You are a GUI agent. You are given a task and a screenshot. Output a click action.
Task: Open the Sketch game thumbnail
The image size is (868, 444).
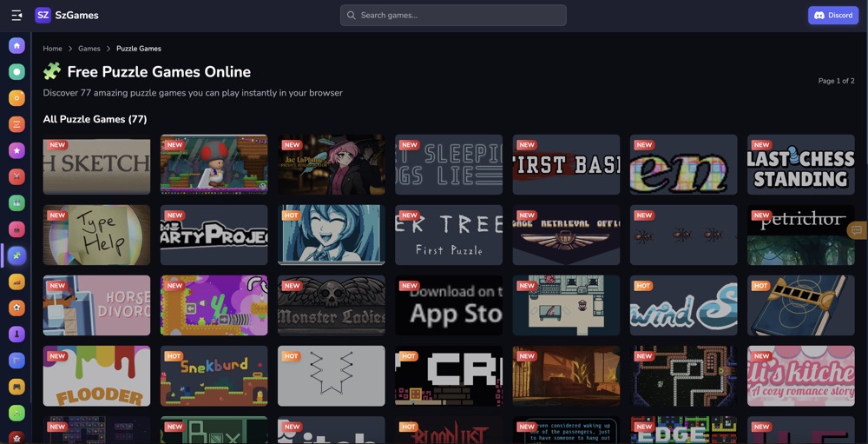coord(96,164)
